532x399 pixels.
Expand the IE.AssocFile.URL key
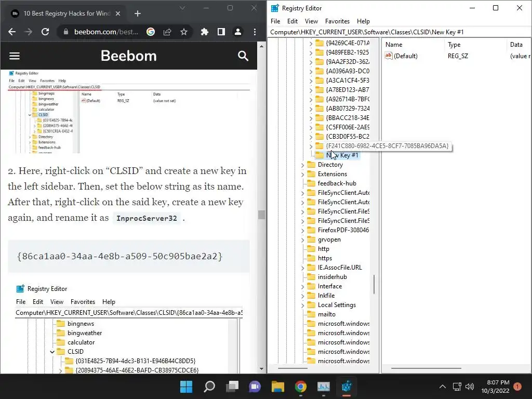[303, 268]
